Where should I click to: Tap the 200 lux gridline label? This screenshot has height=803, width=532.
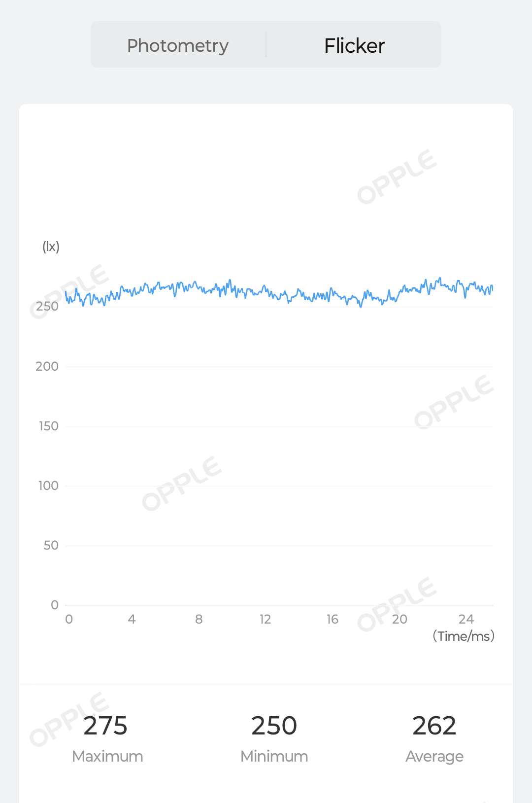point(47,366)
